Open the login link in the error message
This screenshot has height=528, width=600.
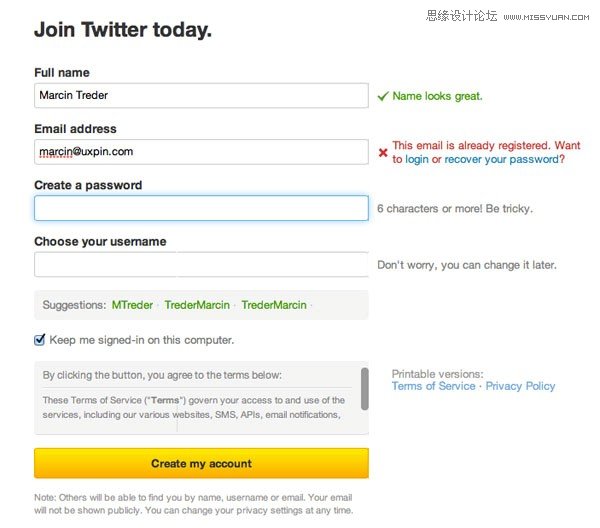tap(417, 159)
